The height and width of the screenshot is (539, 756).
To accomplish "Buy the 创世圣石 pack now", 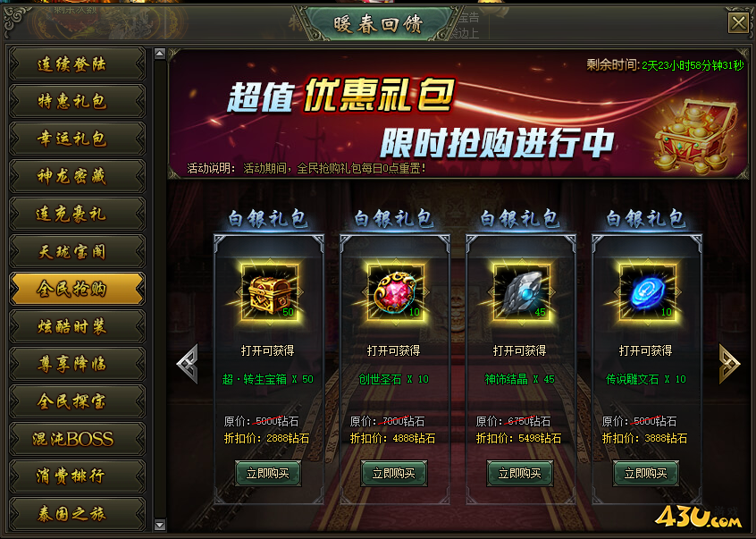I will coord(394,474).
